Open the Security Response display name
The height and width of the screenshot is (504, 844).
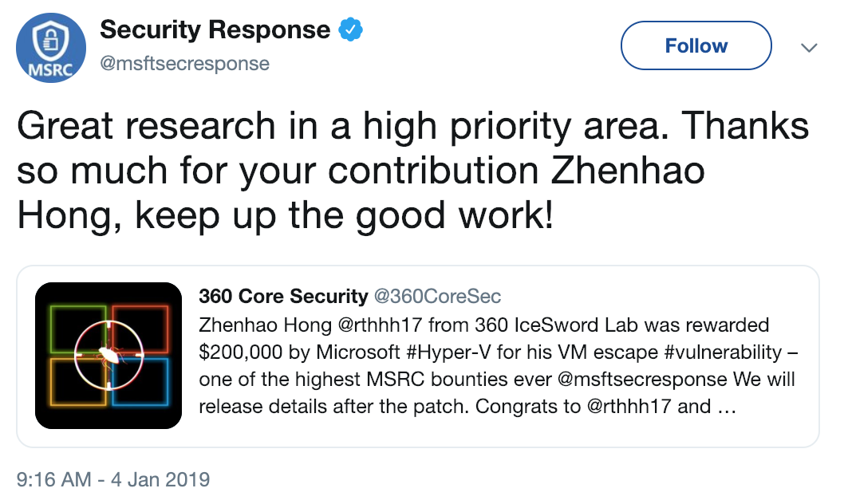tap(215, 30)
